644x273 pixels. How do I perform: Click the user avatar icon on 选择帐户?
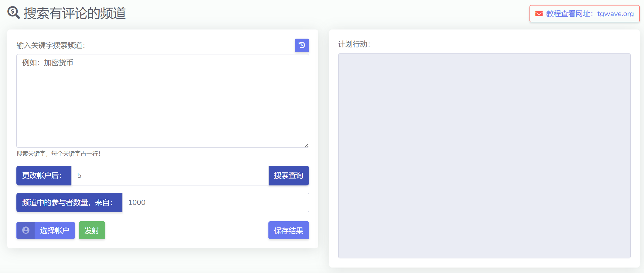[26, 230]
